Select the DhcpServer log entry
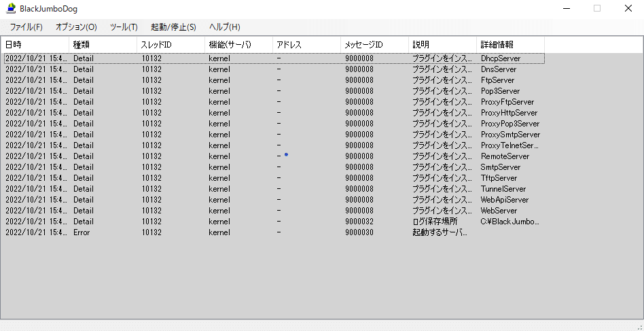The height and width of the screenshot is (331, 644). click(274, 58)
